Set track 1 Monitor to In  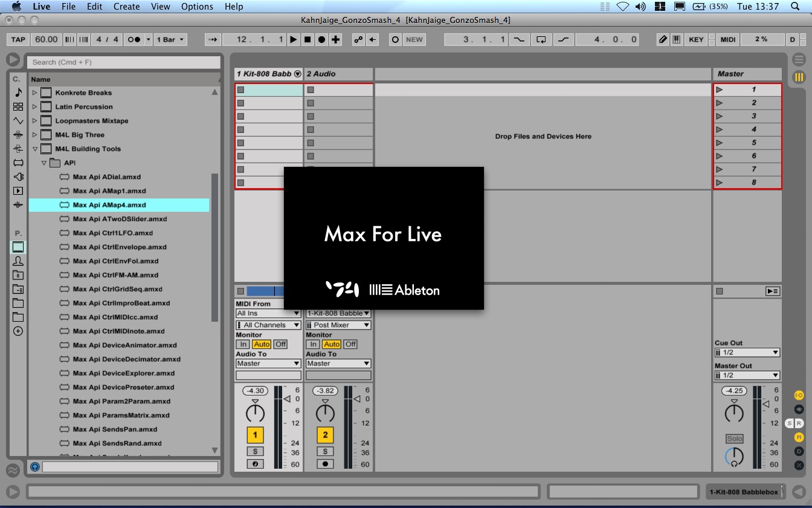243,344
